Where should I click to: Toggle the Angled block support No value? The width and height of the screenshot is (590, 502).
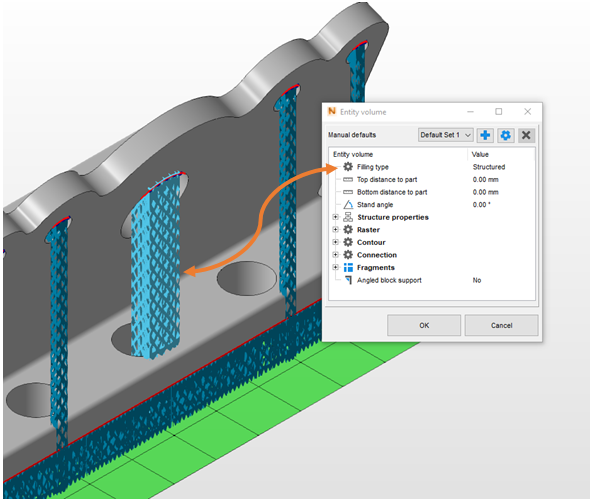[477, 280]
